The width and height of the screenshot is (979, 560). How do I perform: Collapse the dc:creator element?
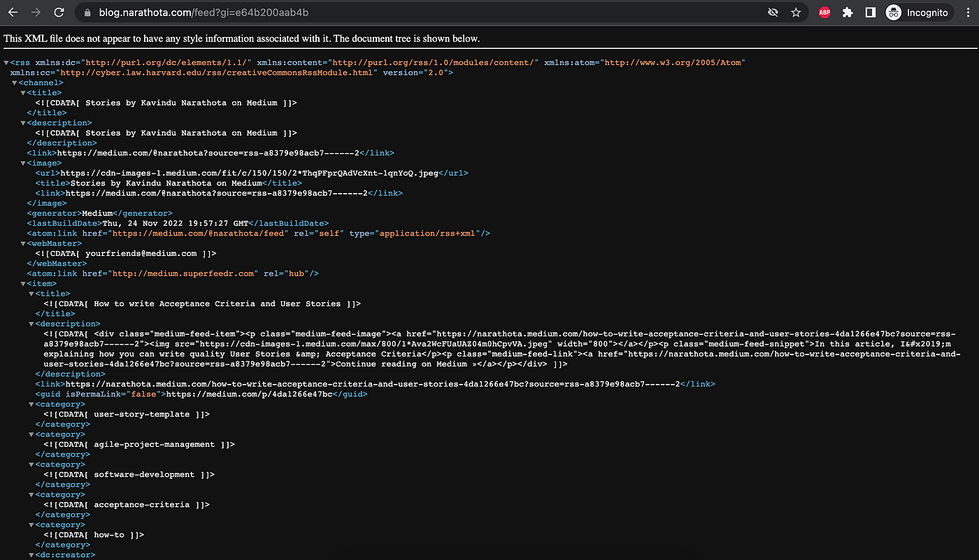click(31, 555)
